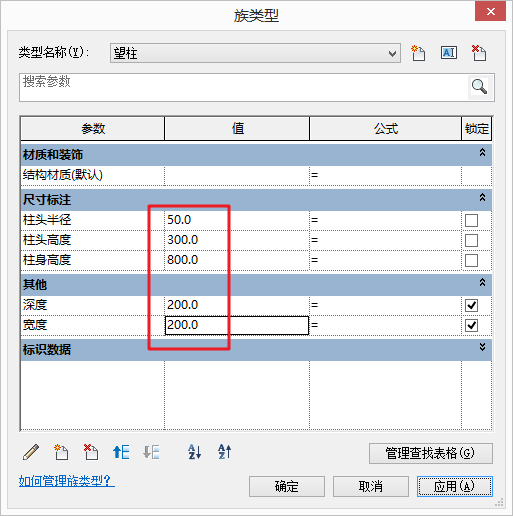
Task: Click the formula cell for 结构材质(默认)
Action: [x=386, y=175]
